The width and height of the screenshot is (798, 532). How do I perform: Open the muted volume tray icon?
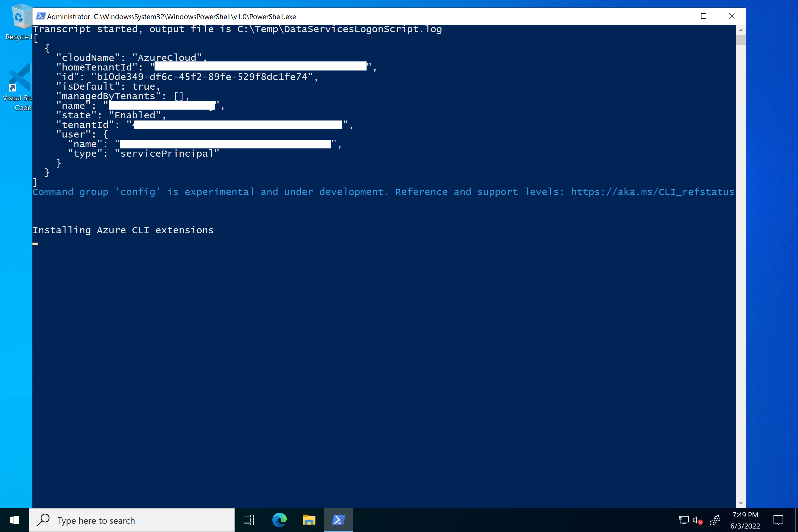coord(697,520)
